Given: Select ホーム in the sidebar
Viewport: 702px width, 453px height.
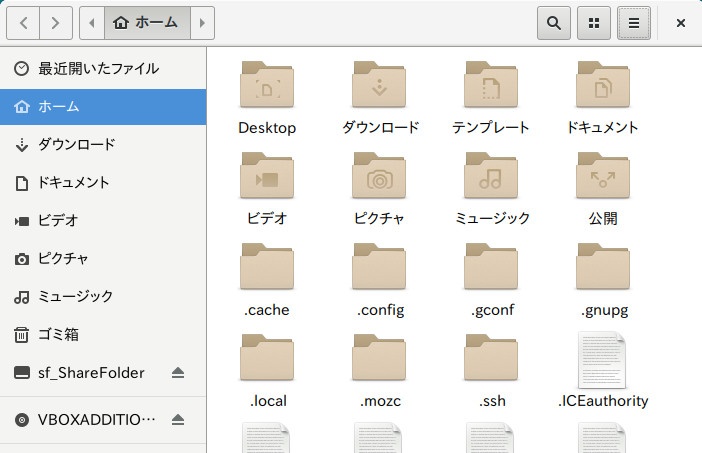Looking at the screenshot, I should tap(103, 107).
